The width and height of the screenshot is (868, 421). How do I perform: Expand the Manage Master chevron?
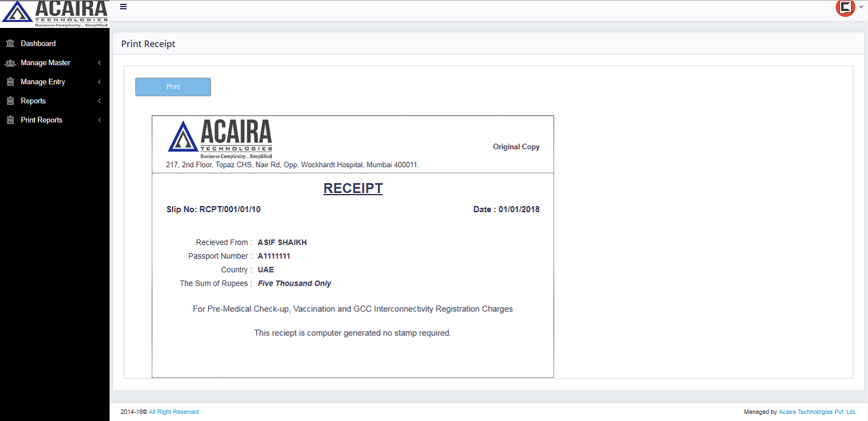(x=99, y=63)
